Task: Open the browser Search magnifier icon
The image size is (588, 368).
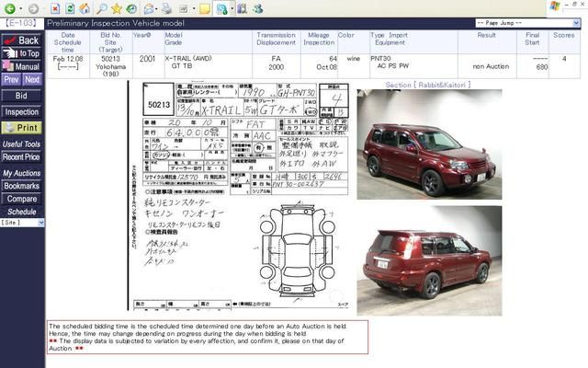Action: (x=102, y=8)
